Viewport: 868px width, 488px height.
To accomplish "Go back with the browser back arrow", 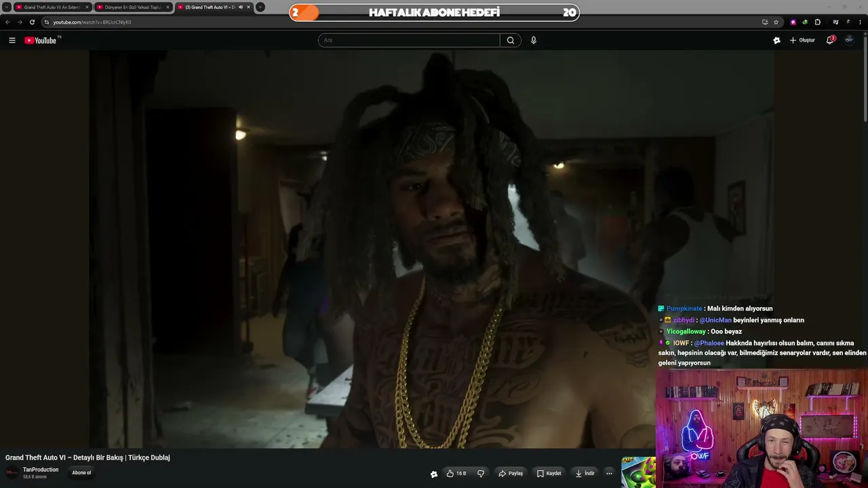I will 7,22.
